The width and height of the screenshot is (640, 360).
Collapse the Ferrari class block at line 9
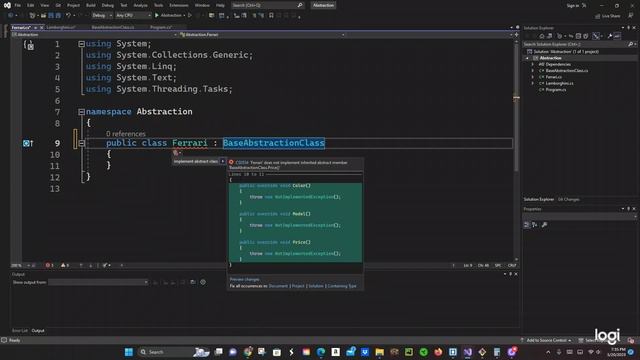(81, 143)
